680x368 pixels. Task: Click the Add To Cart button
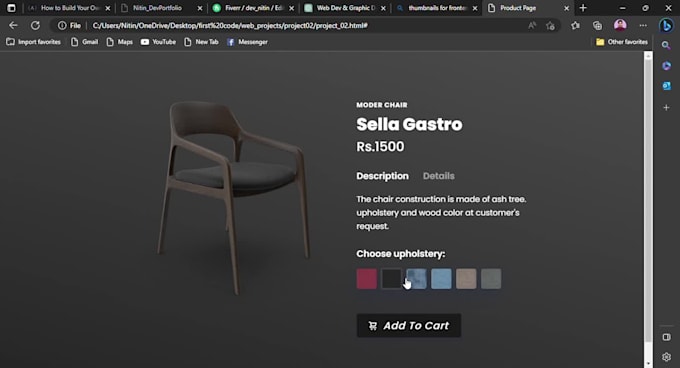pyautogui.click(x=409, y=326)
